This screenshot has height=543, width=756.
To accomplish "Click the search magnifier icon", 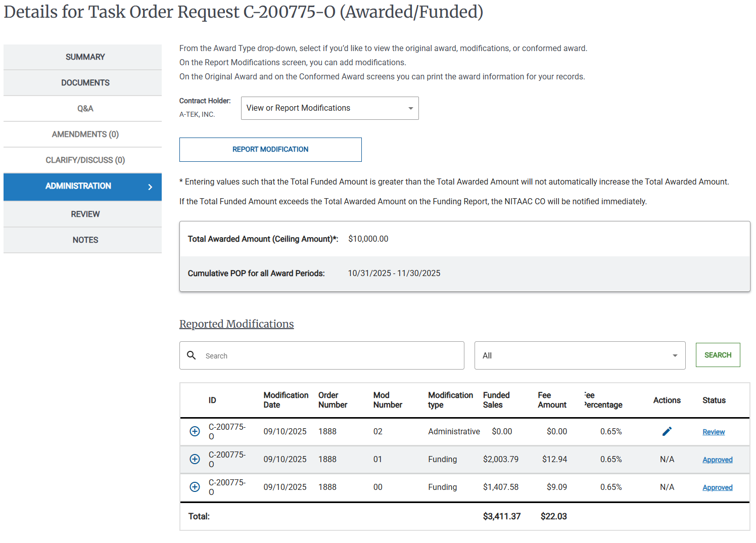I will pos(192,355).
